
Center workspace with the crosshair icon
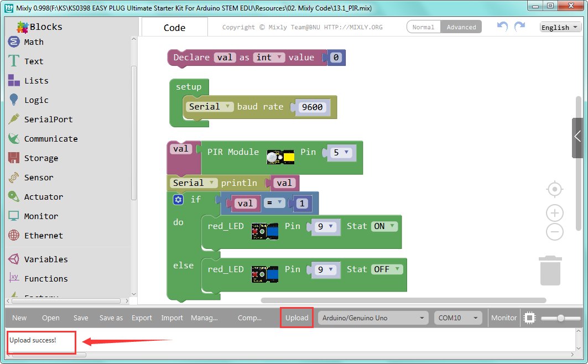(555, 189)
